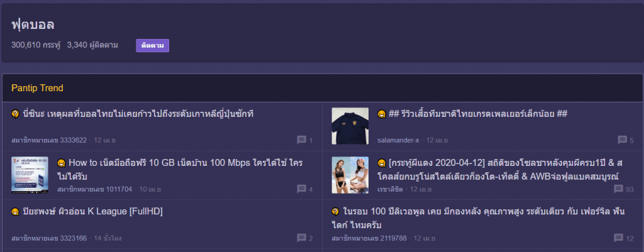Click comment icon showing 93 replies
The width and height of the screenshot is (644, 252).
[619, 189]
